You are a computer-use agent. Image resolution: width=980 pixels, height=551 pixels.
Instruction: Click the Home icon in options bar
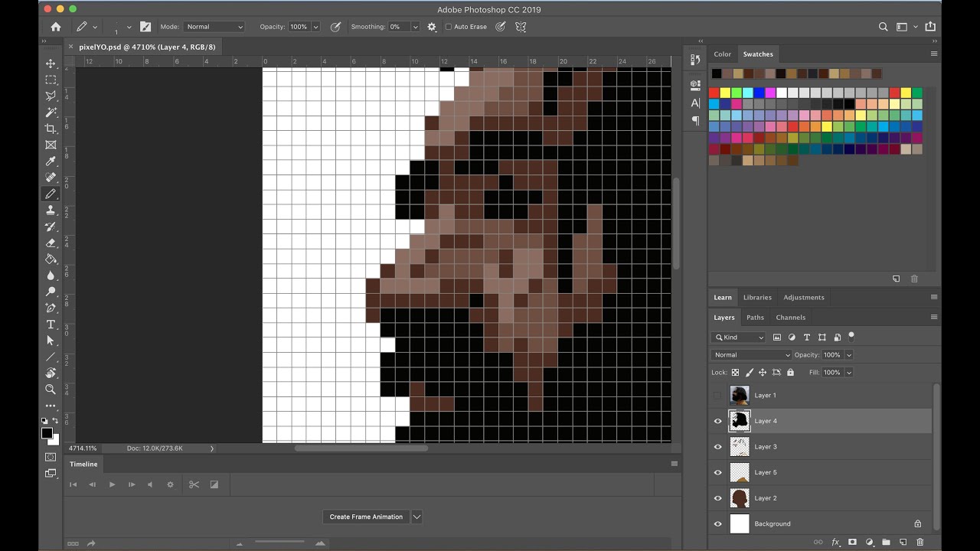[56, 27]
